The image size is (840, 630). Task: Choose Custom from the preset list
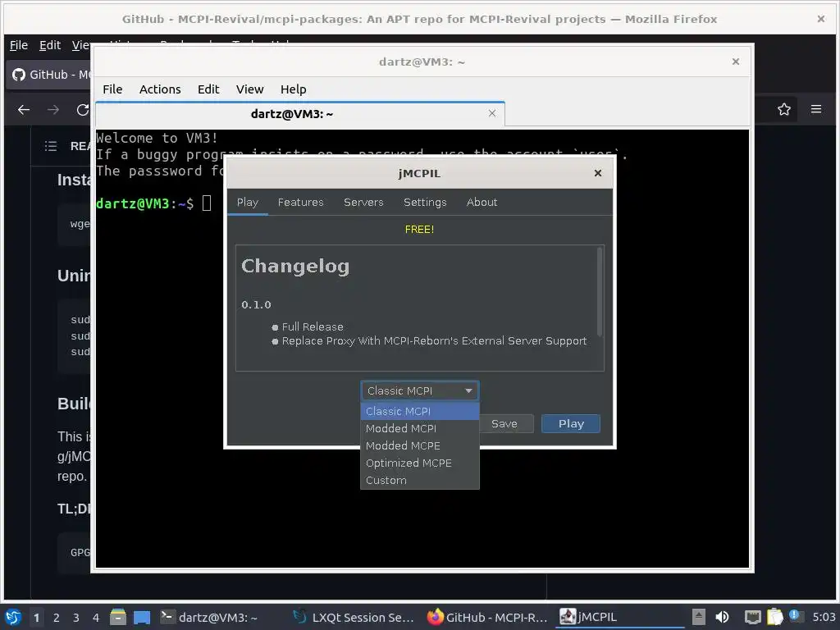pyautogui.click(x=420, y=480)
